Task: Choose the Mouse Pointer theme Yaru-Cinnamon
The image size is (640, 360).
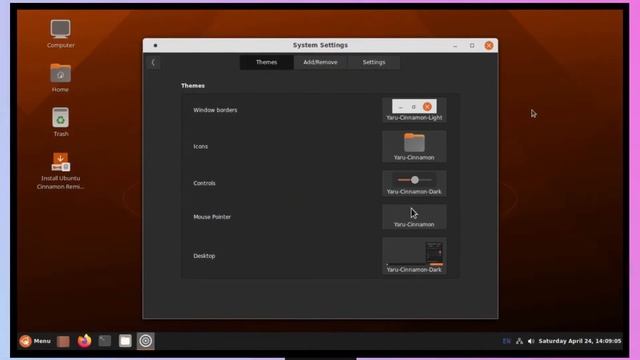Action: [414, 217]
